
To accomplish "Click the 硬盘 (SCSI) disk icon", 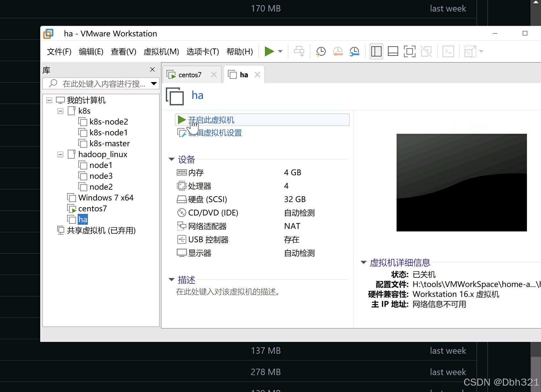I will [x=182, y=200].
